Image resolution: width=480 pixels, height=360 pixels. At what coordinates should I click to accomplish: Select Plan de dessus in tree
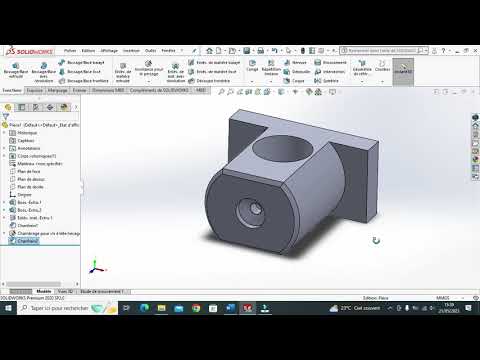pos(27,179)
